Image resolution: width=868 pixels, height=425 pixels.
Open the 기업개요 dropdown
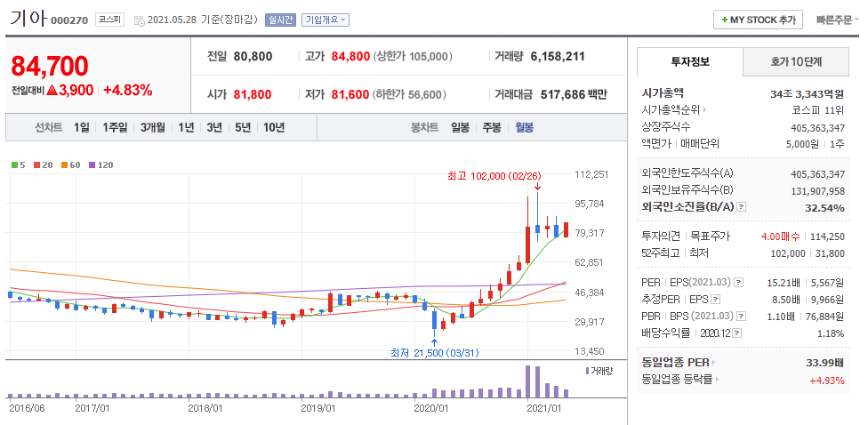click(x=325, y=20)
